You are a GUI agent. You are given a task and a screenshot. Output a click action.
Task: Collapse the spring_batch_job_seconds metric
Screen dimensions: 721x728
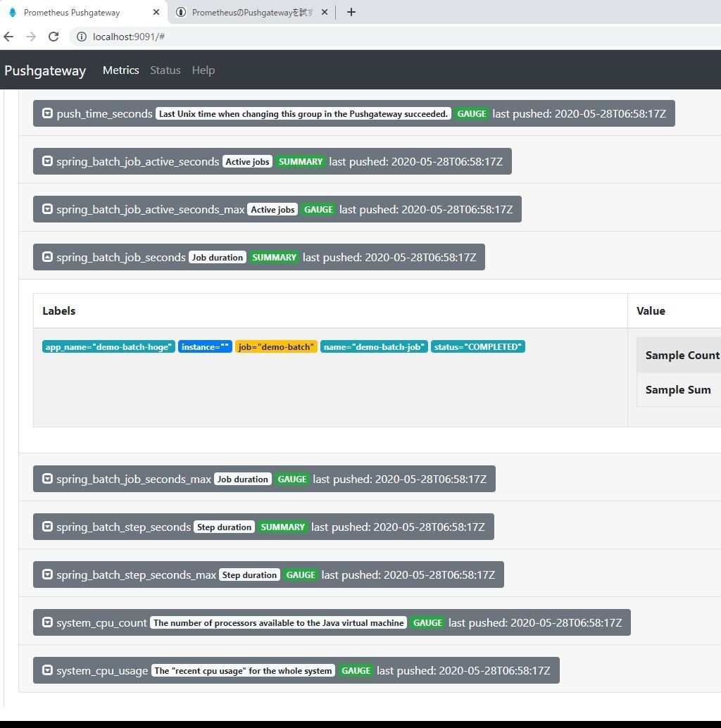(259, 257)
